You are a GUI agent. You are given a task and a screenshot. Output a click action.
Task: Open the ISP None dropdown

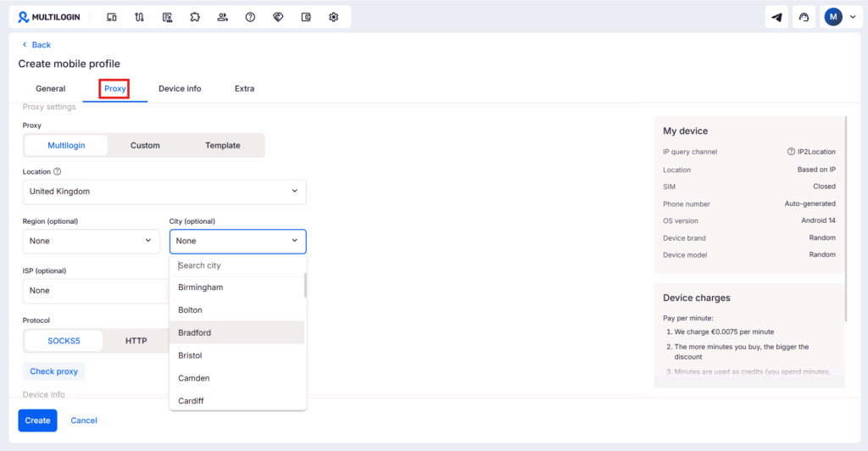[x=95, y=291]
